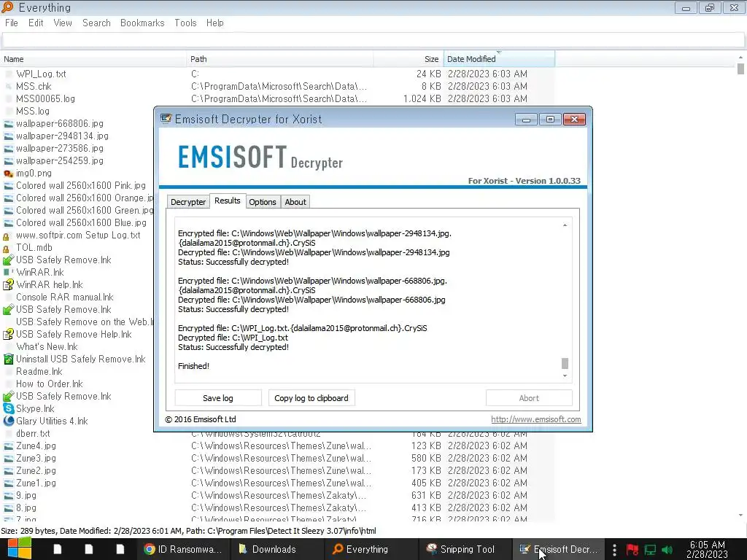Click the Emsisoft Decrypter title bar icon
Viewport: 747px width, 560px height.
tap(166, 119)
